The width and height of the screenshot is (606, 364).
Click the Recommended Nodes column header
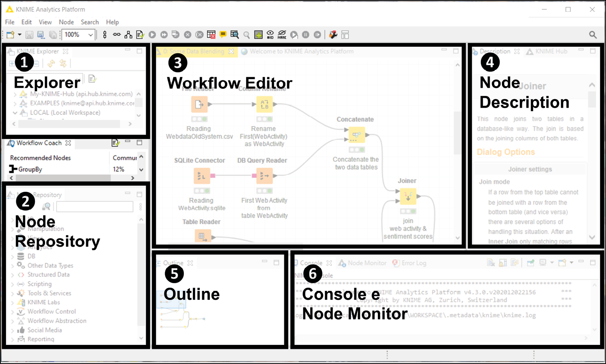[40, 158]
